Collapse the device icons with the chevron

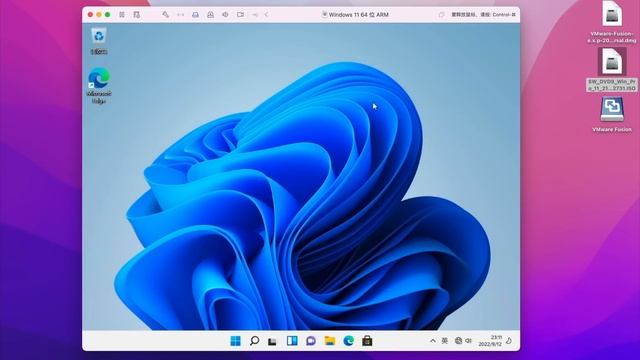266,15
